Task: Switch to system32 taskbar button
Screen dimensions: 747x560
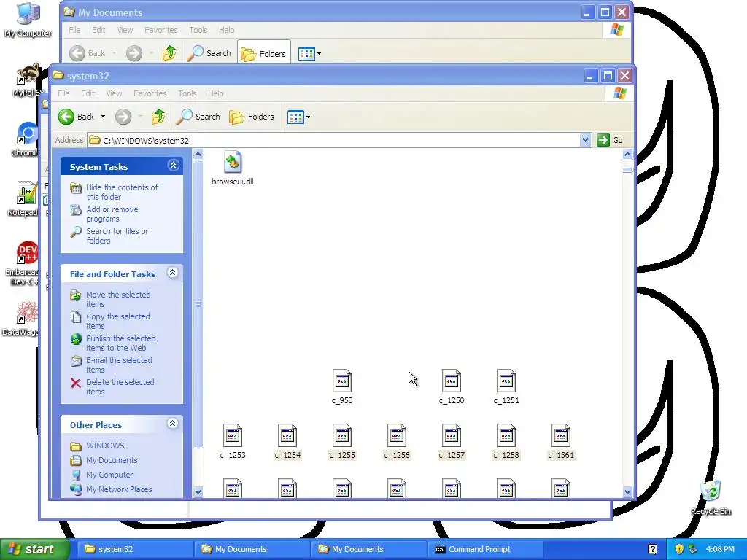Action: pos(135,549)
